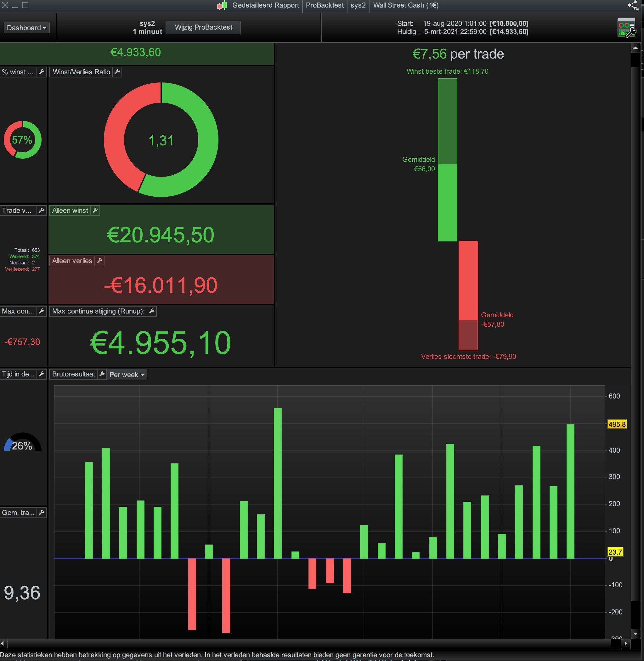
Task: Click the Wijzig ProBacktest button
Action: tap(203, 27)
